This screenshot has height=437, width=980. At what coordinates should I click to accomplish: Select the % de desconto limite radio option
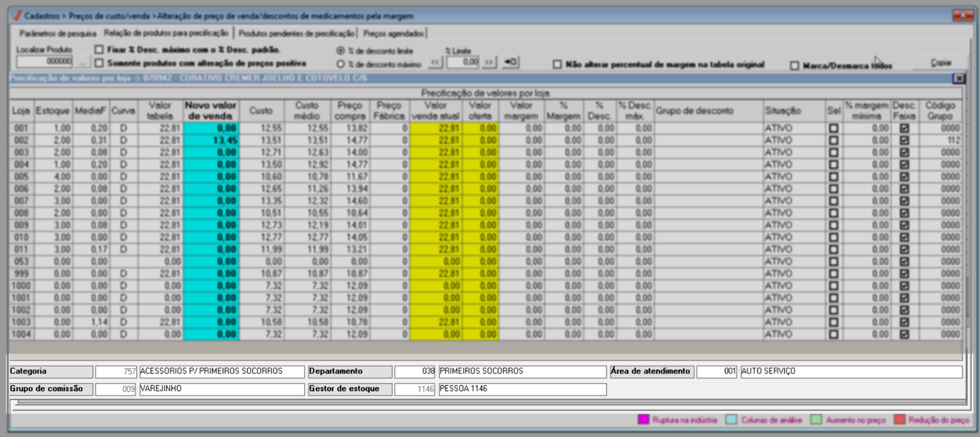click(341, 51)
